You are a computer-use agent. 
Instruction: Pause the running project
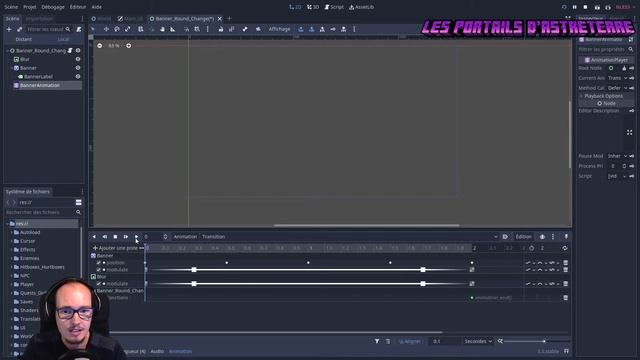point(575,7)
